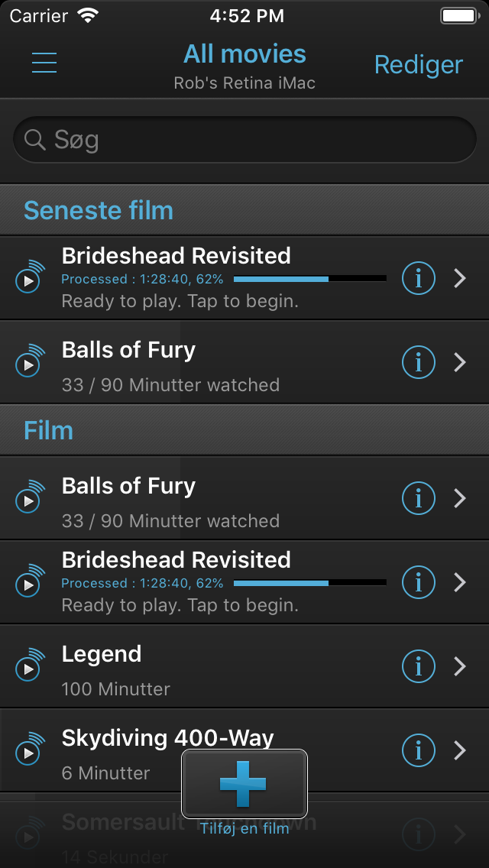
Task: Expand Balls of Fury chevron under Film section
Action: pyautogui.click(x=460, y=498)
